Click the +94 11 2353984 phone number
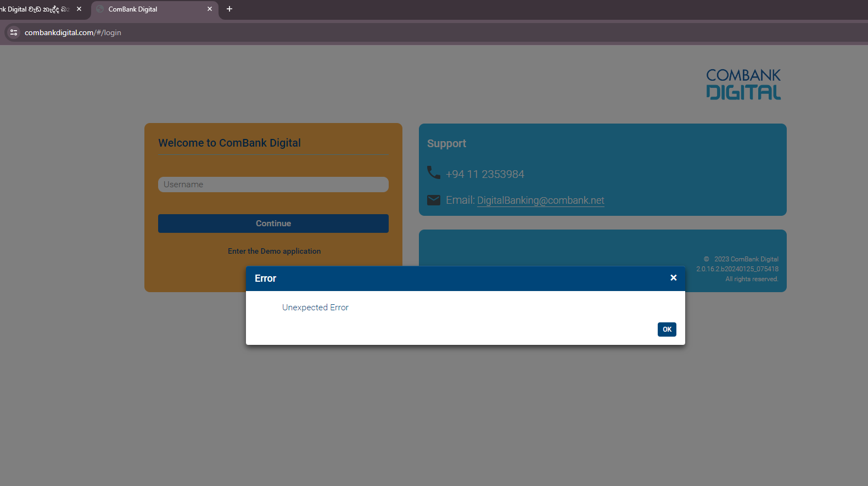This screenshot has width=868, height=486. (x=485, y=174)
